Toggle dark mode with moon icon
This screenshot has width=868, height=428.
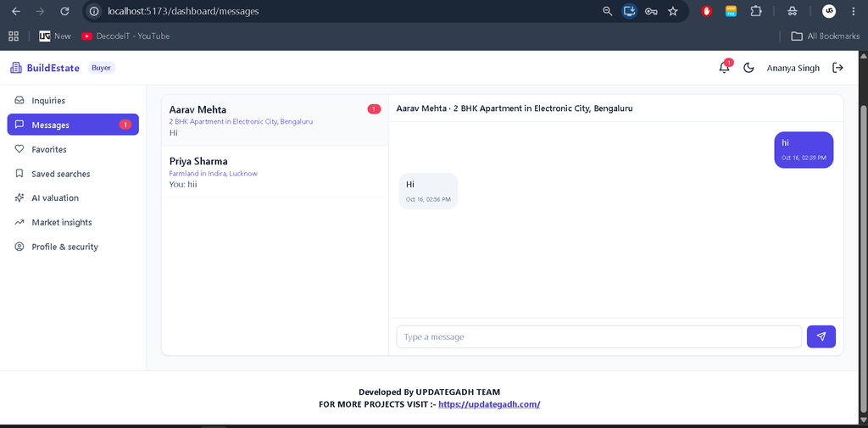point(748,68)
